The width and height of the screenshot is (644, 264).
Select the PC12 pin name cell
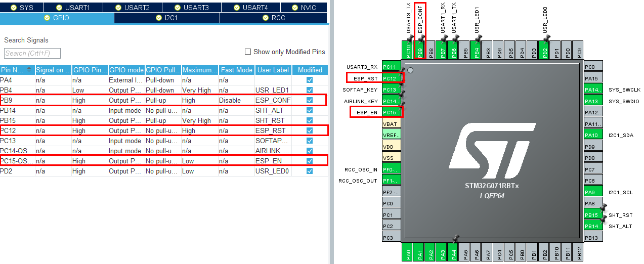[x=17, y=130]
